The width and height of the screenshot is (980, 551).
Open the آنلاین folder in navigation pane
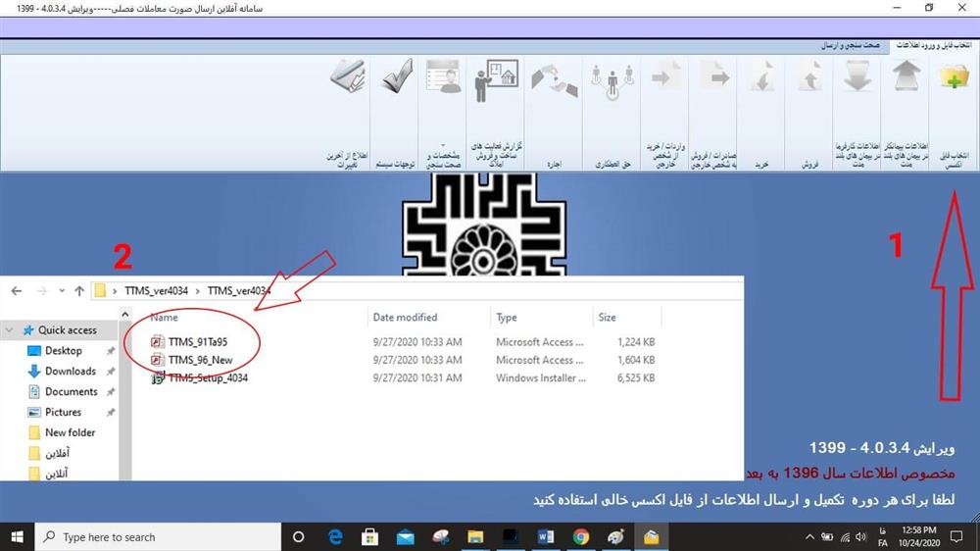[56, 474]
